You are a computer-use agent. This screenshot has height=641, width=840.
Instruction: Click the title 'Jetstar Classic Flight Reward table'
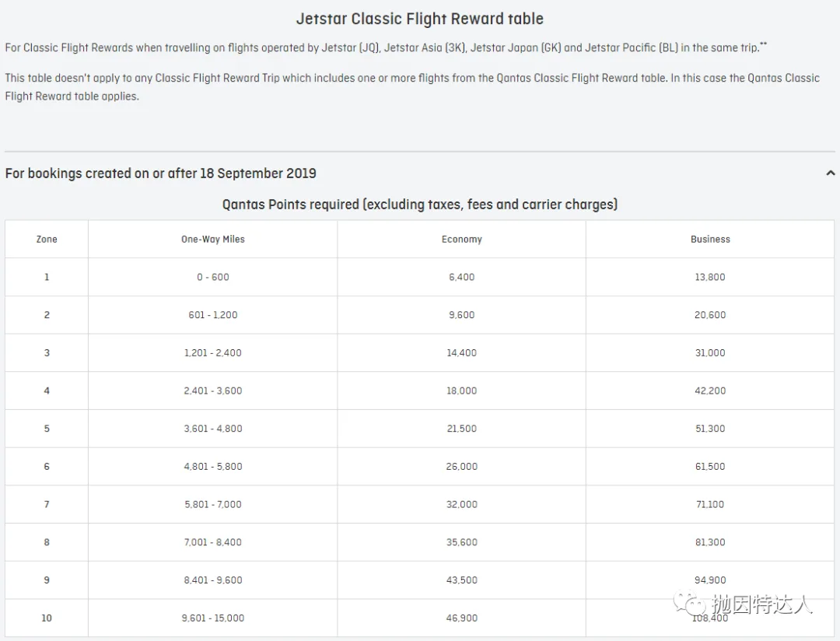(x=419, y=18)
